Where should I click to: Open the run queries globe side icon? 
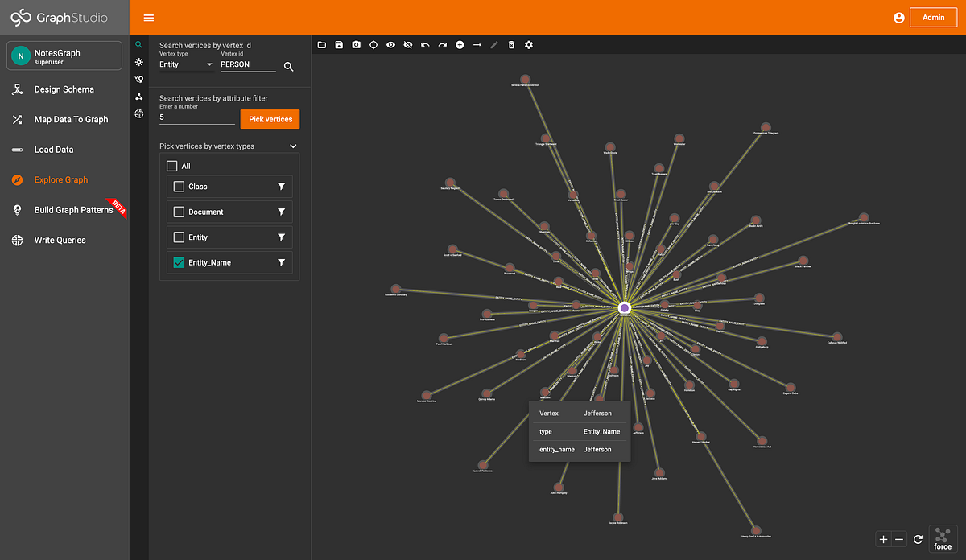coord(139,113)
